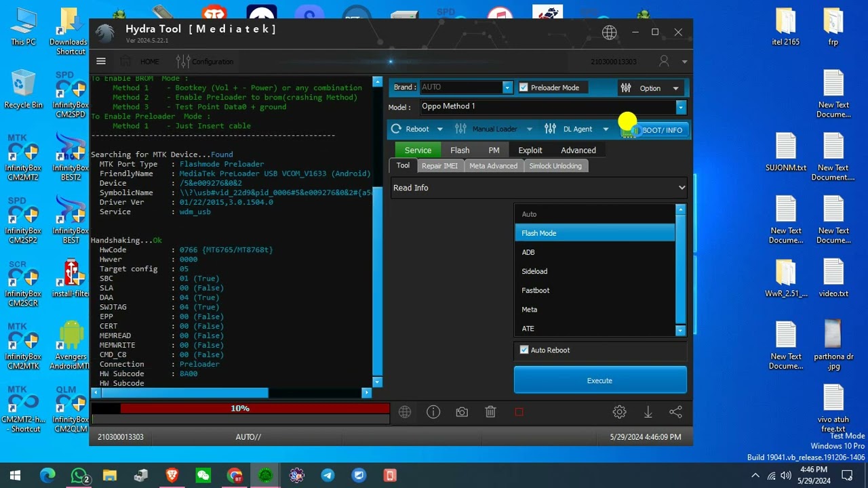
Task: Open the Brand dropdown set to AUTO
Action: 507,87
